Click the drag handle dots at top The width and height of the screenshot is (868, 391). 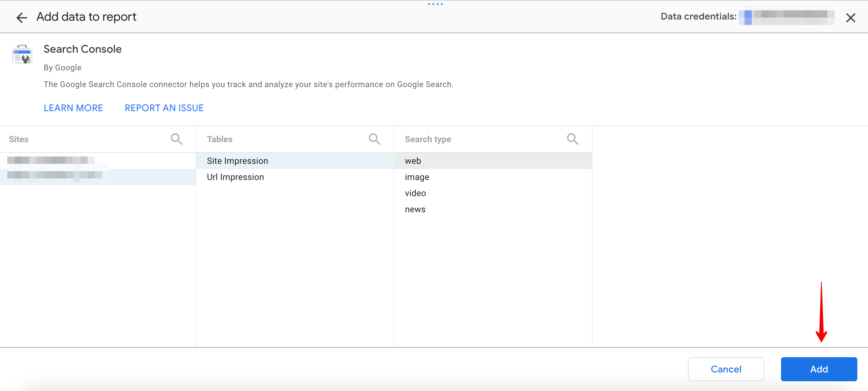pos(435,4)
